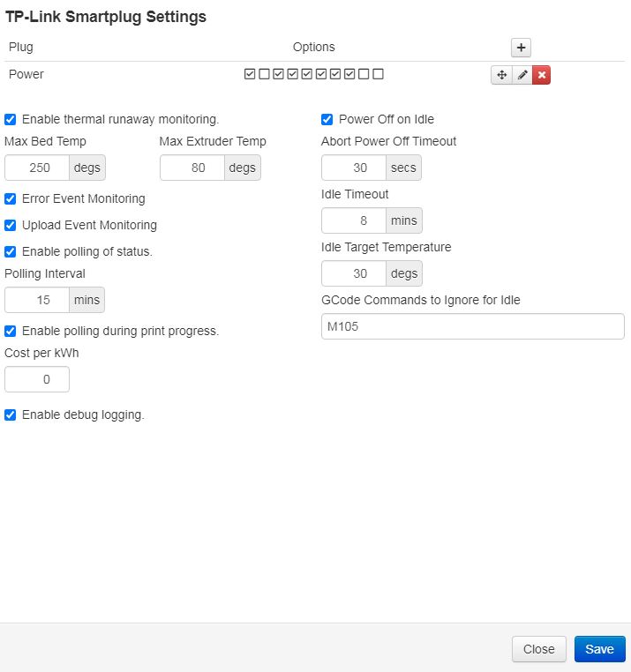Click the Idle Timeout minutes field
The height and width of the screenshot is (672, 631).
point(354,220)
